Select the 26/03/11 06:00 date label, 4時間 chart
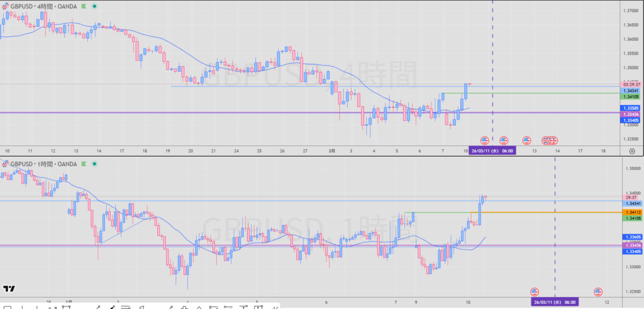The width and height of the screenshot is (644, 309). [493, 152]
